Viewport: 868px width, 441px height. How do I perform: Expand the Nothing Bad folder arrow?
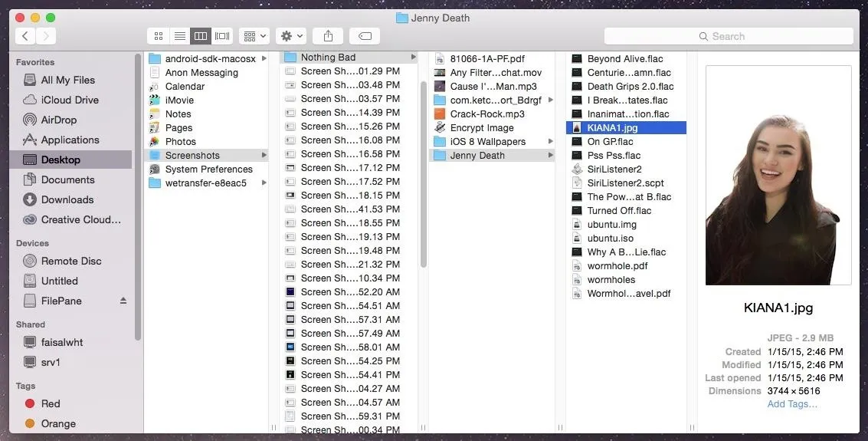click(x=413, y=57)
